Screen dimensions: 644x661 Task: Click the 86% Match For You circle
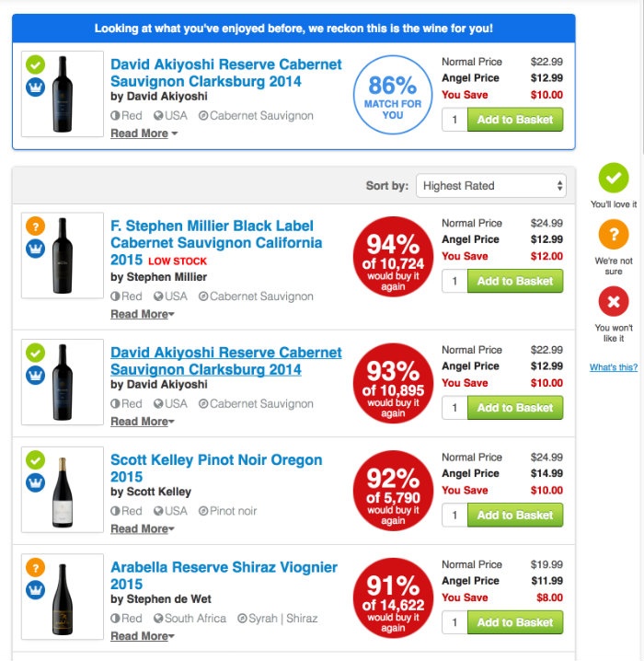(393, 94)
